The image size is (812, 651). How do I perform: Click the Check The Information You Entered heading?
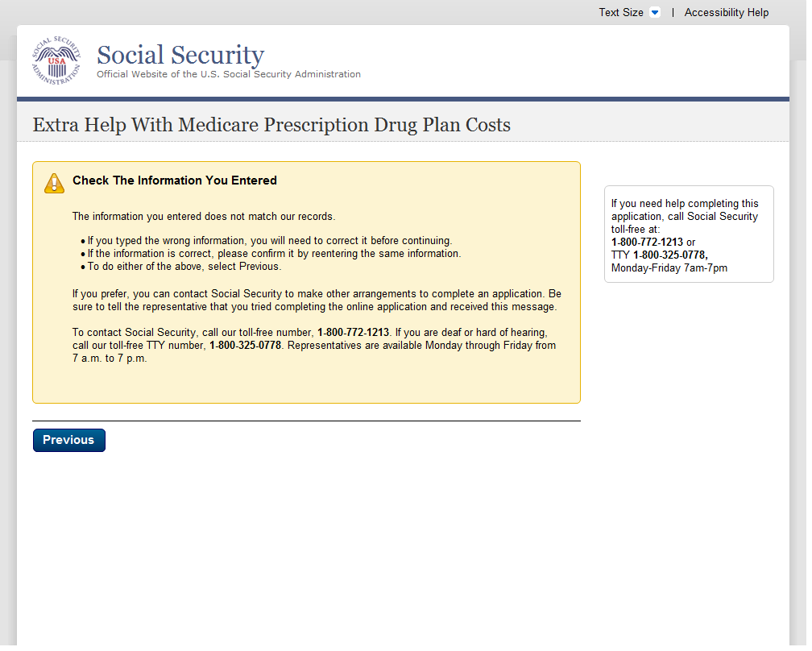[175, 180]
